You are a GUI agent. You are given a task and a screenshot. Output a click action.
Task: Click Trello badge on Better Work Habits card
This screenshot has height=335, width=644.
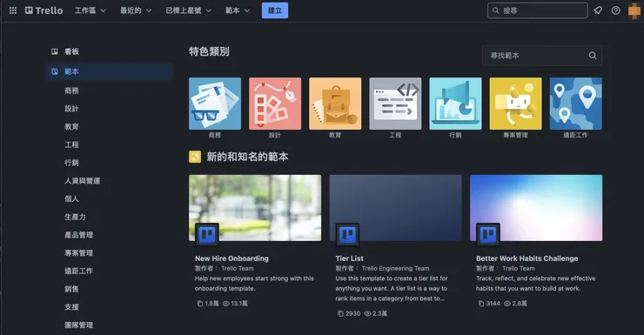click(x=488, y=234)
